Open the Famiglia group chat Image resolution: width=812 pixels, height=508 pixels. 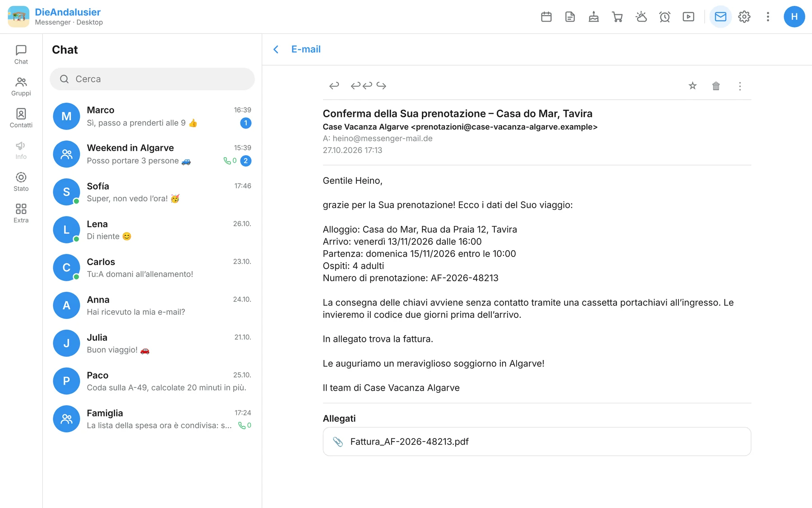click(x=152, y=419)
